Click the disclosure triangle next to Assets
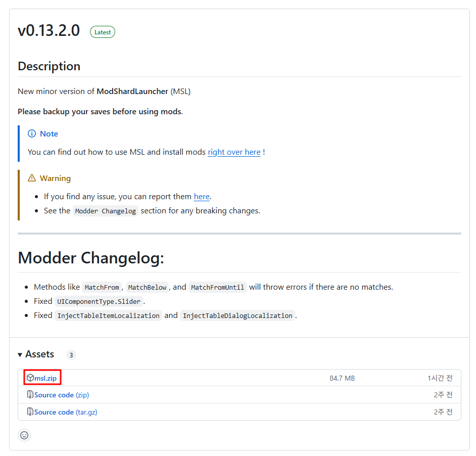The image size is (476, 456). pyautogui.click(x=20, y=354)
